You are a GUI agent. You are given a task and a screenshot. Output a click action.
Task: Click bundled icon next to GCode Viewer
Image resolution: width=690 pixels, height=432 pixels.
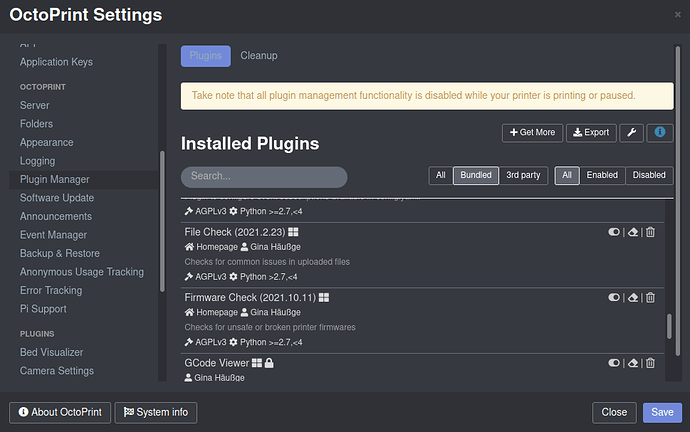click(x=257, y=363)
